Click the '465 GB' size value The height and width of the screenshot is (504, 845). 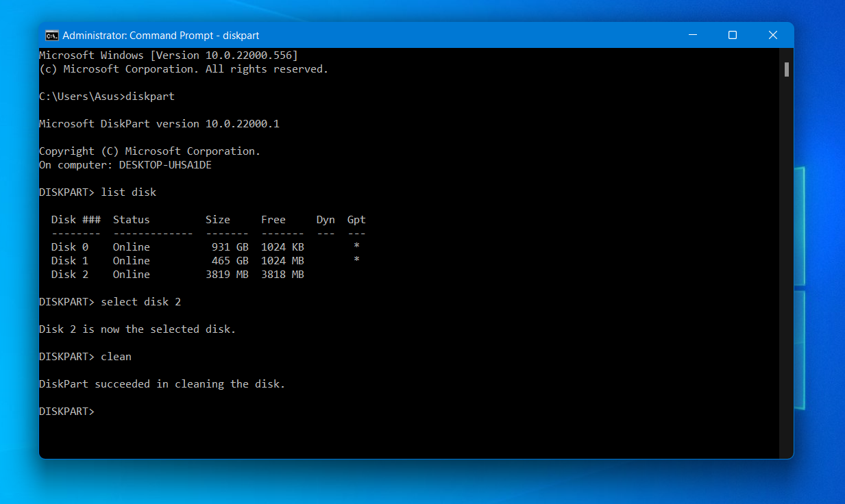pyautogui.click(x=230, y=261)
